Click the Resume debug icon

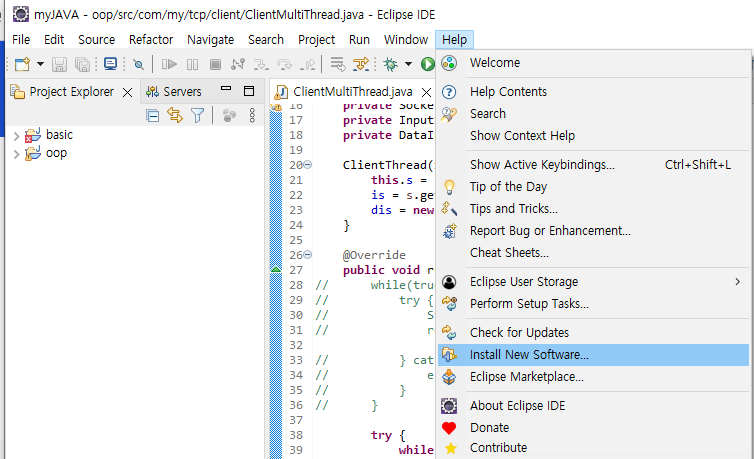point(169,64)
